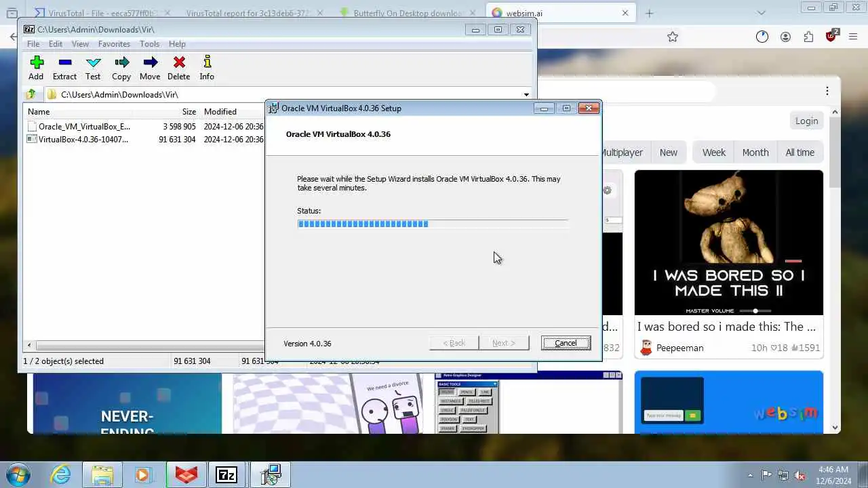The height and width of the screenshot is (488, 868).
Task: Open the VirtualBox installer taskbar button
Action: point(270,475)
